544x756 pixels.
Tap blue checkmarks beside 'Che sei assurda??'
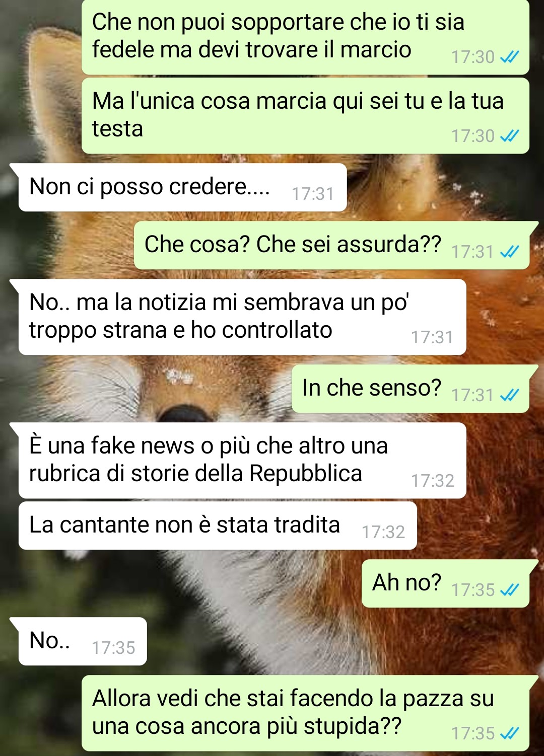coord(509,251)
